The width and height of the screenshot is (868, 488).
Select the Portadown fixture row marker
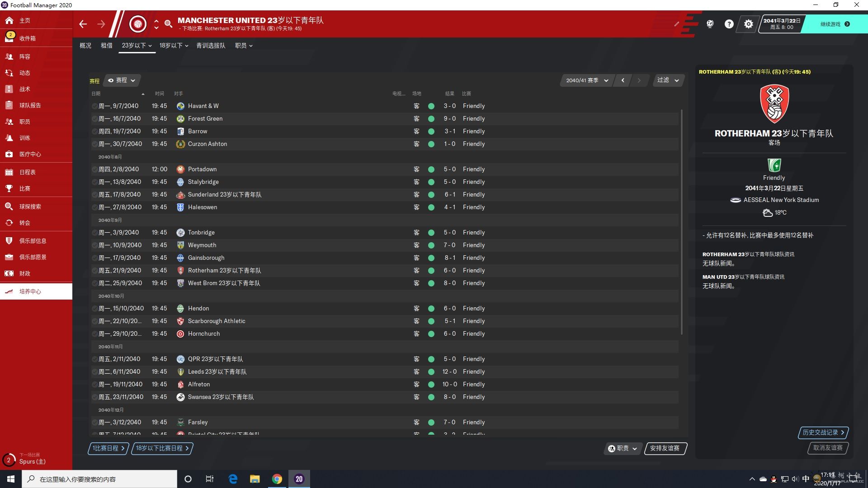94,169
